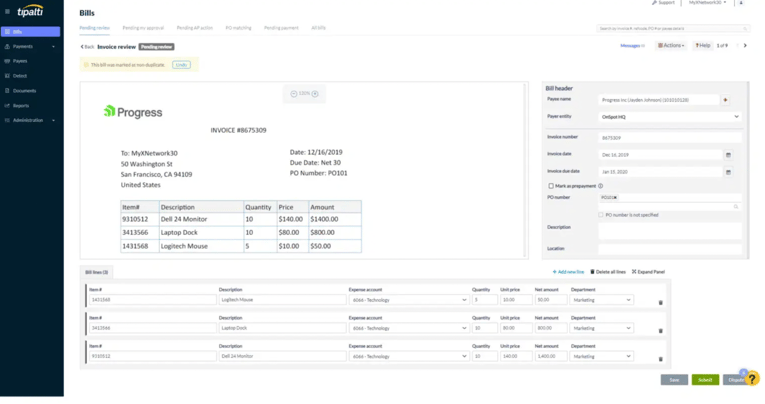Viewport: 765px width, 404px height.
Task: Zoom out the invoice preview with minus icon
Action: [294, 94]
